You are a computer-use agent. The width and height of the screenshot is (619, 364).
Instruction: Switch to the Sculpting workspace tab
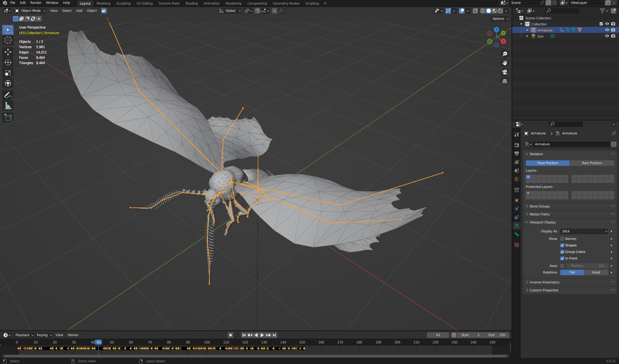point(123,3)
